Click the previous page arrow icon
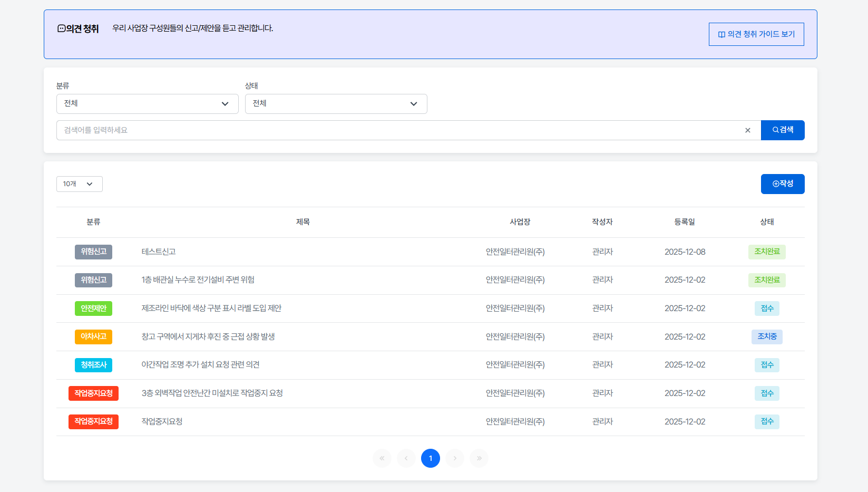The image size is (868, 492). [406, 458]
